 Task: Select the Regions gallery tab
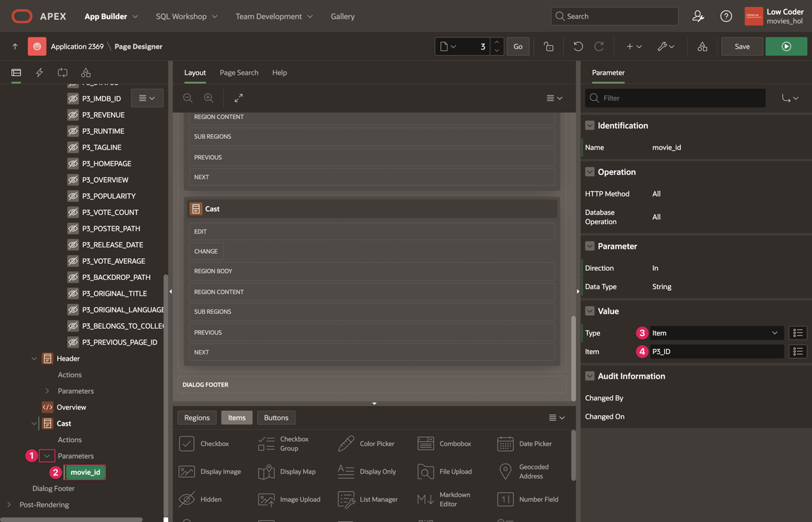coord(197,417)
